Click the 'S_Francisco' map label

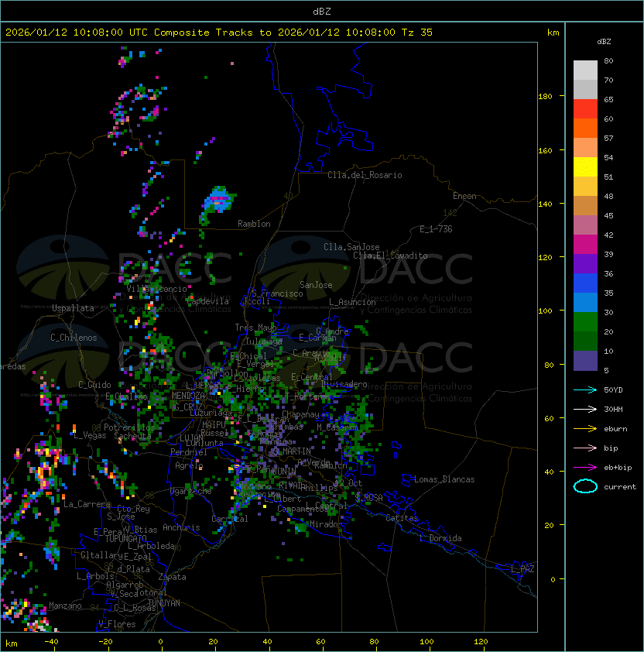point(277,293)
